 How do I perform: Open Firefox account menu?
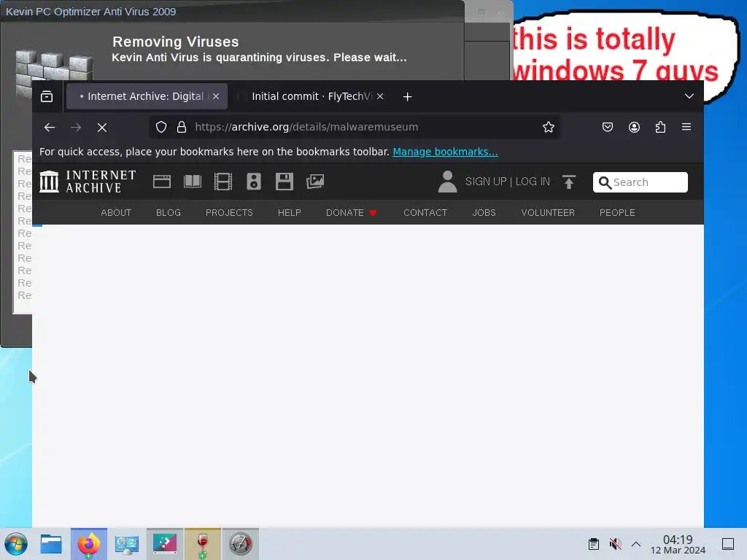634,127
